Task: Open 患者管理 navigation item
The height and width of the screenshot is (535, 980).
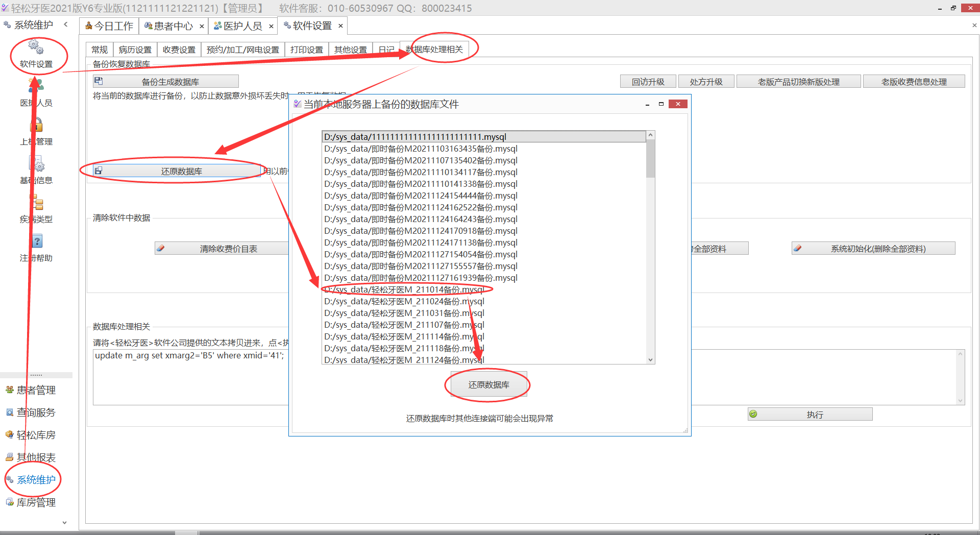Action: (36, 390)
